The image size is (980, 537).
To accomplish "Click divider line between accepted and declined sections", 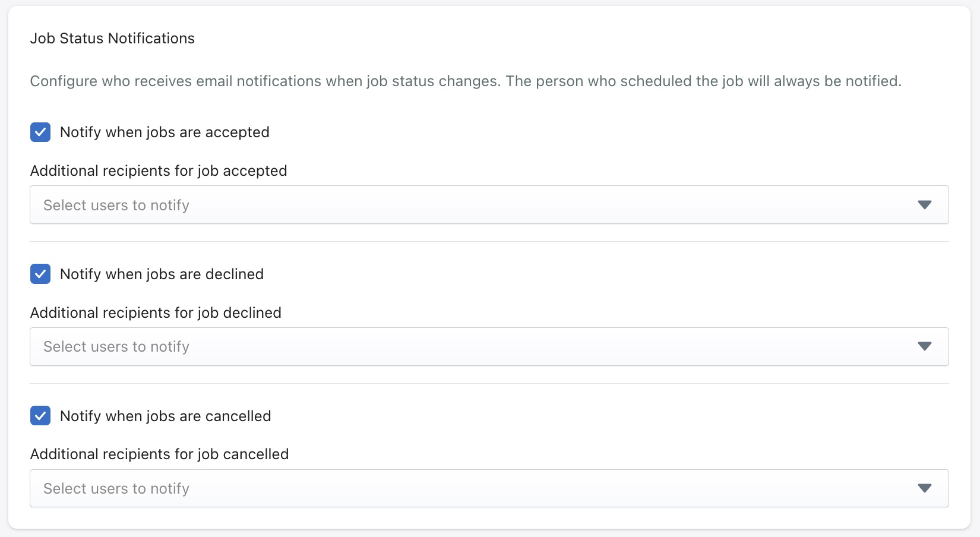I will pyautogui.click(x=489, y=242).
